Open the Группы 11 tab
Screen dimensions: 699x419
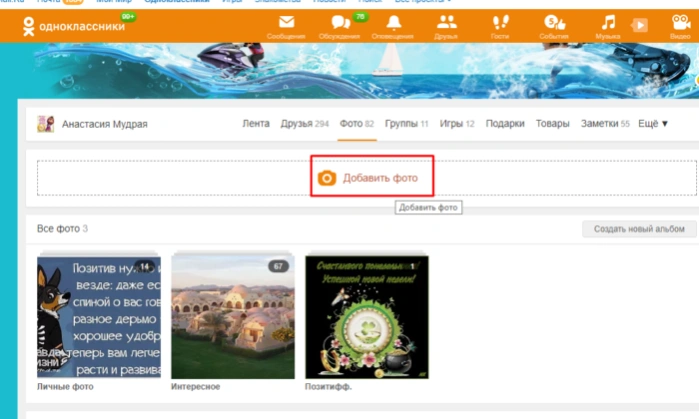(x=407, y=123)
